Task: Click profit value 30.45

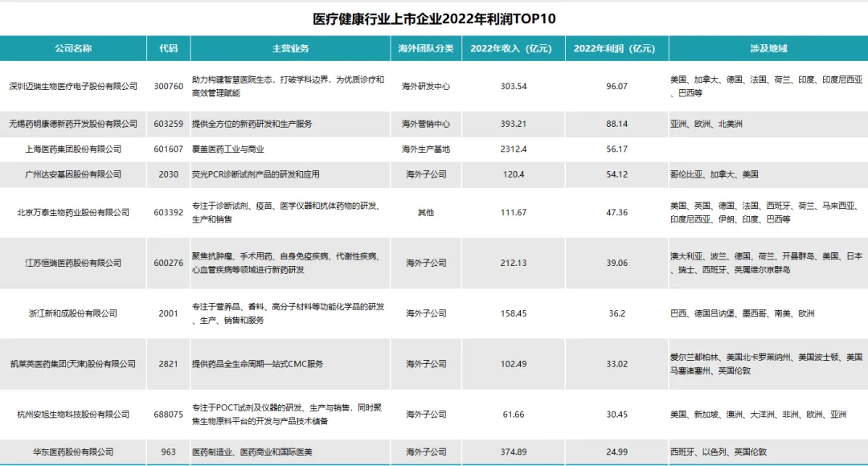Action: 616,414
